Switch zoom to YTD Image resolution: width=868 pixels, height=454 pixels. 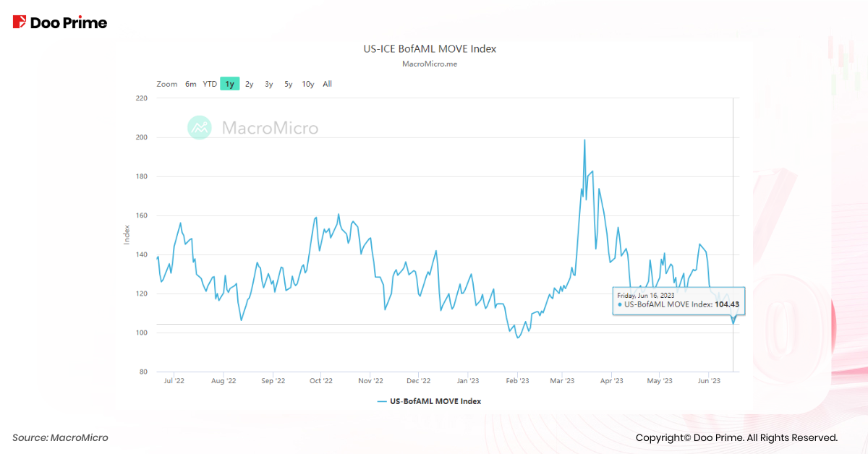pyautogui.click(x=210, y=84)
